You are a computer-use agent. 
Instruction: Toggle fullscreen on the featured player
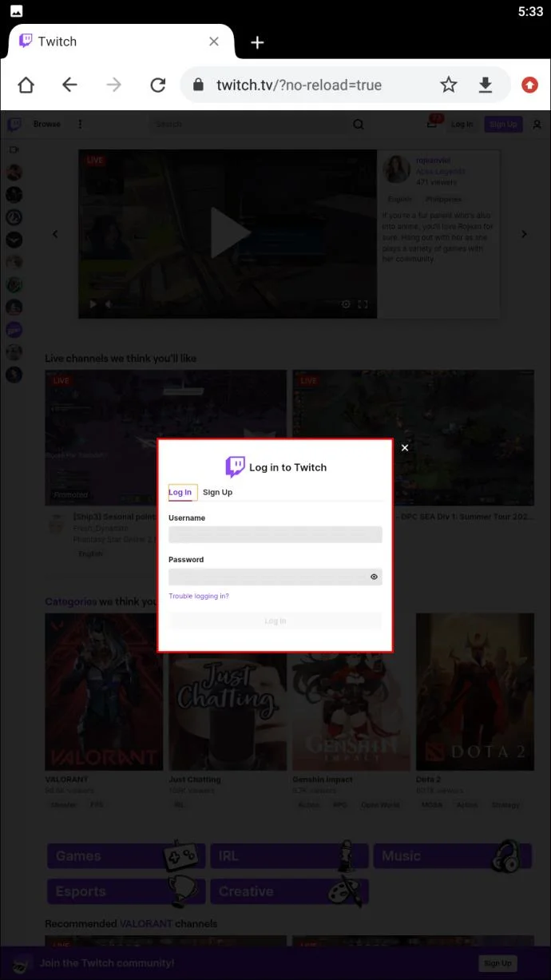[363, 304]
